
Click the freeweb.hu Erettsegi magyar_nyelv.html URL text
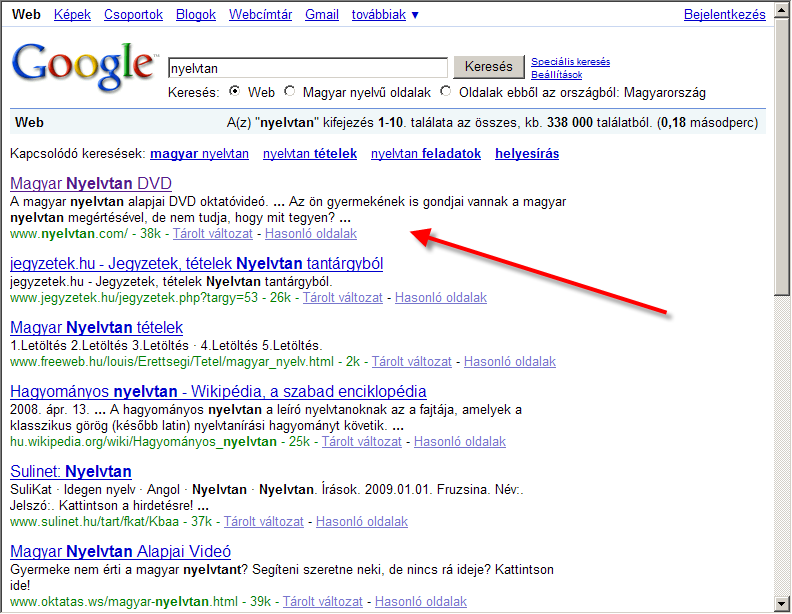(172, 362)
